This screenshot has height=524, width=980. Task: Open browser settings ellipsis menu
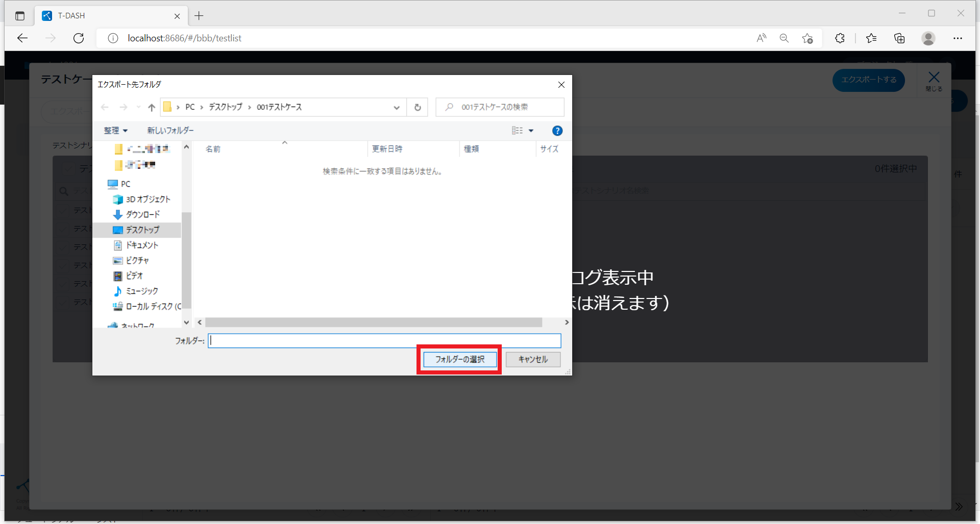click(x=958, y=38)
